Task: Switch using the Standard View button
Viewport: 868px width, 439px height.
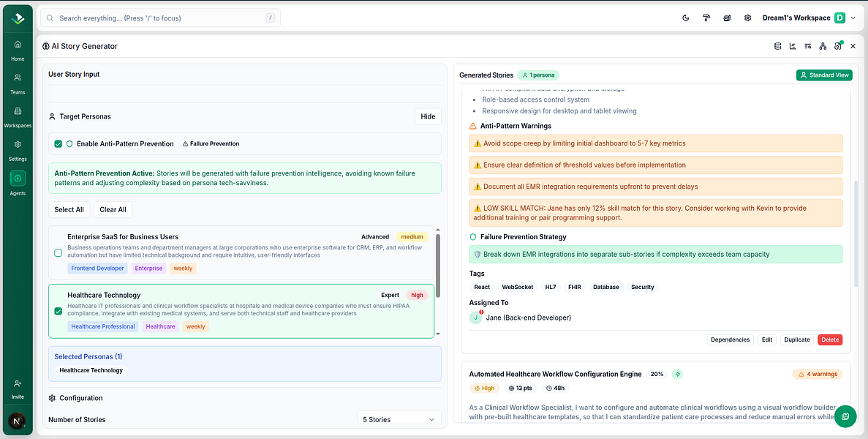Action: click(823, 75)
